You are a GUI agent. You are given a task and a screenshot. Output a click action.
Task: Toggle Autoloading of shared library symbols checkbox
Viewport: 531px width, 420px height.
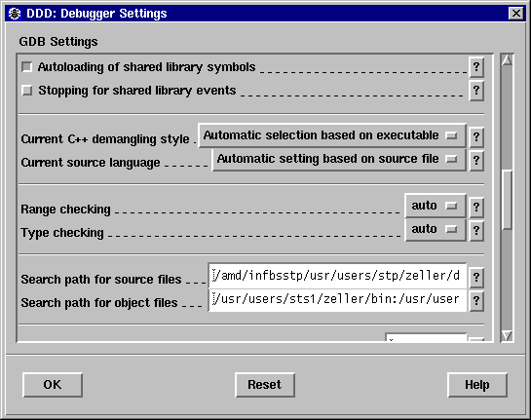[x=26, y=66]
